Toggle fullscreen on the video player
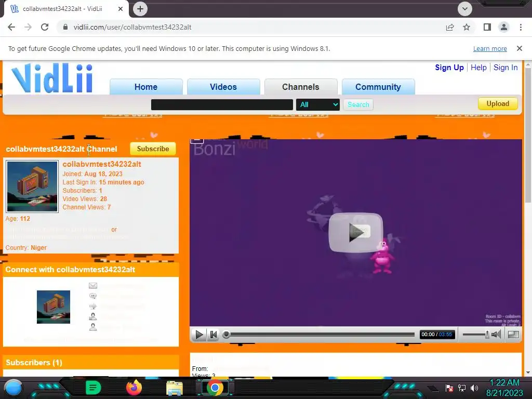 [513, 335]
